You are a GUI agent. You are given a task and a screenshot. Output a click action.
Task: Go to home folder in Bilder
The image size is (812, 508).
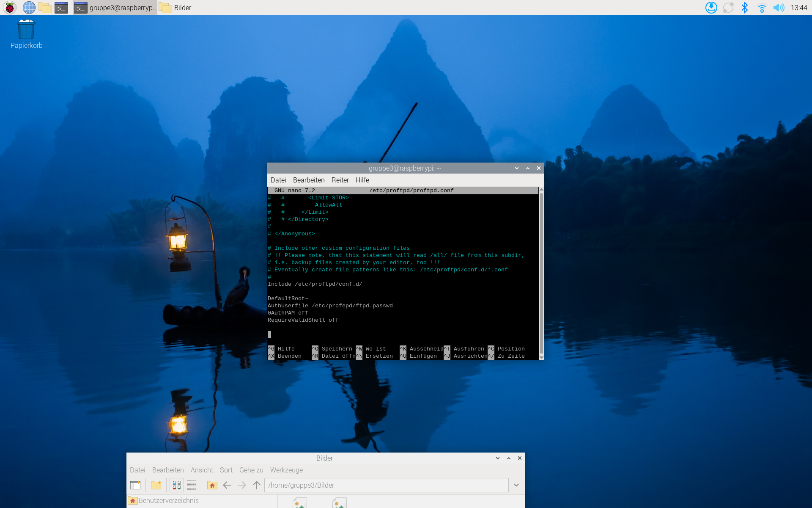tap(212, 485)
